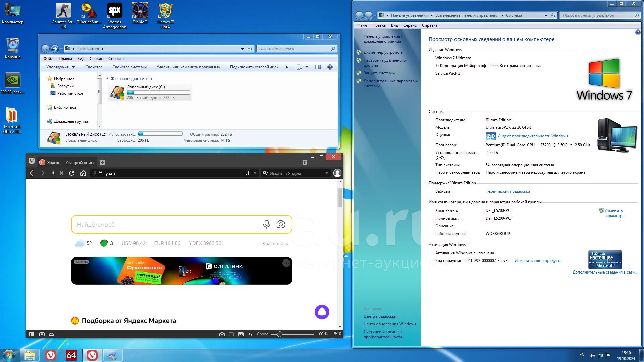Open address bar history dropdown arrow
Image resolution: width=644 pixels, height=362 pixels.
255,173
